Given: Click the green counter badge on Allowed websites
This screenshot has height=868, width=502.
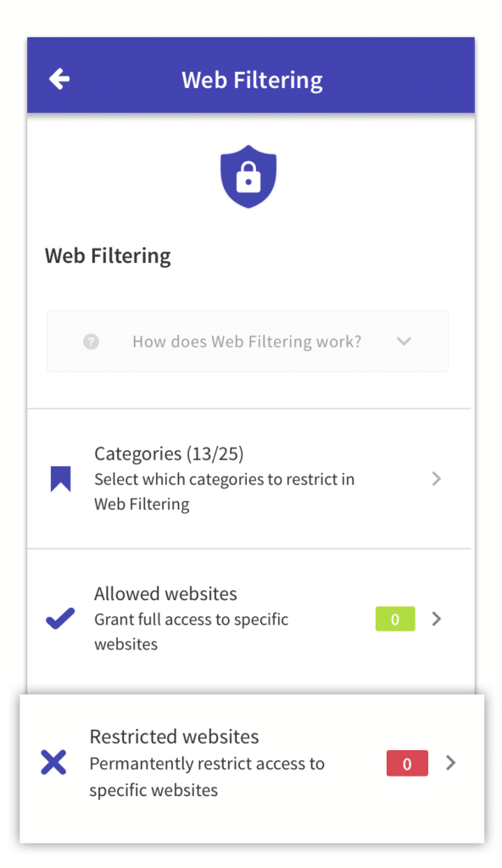Looking at the screenshot, I should tap(394, 619).
